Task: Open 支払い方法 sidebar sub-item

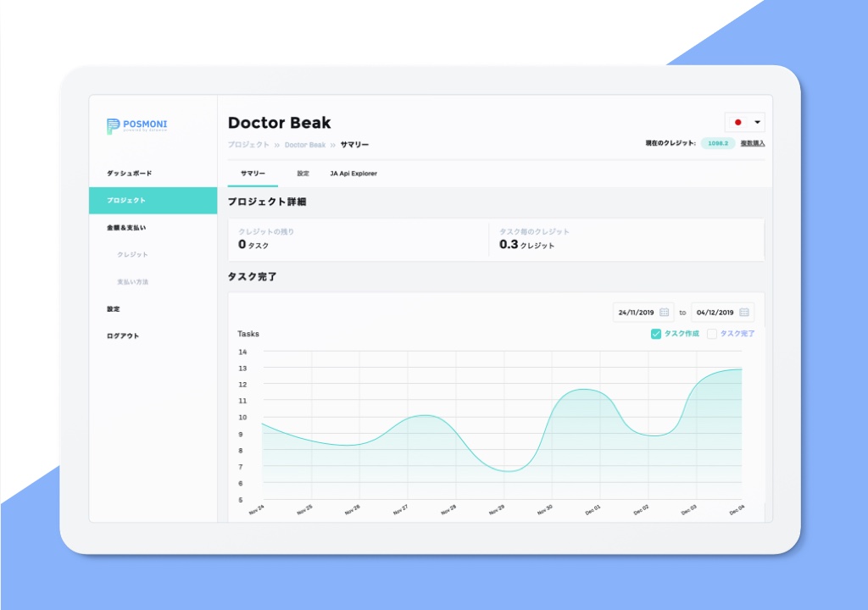Action: pos(132,282)
